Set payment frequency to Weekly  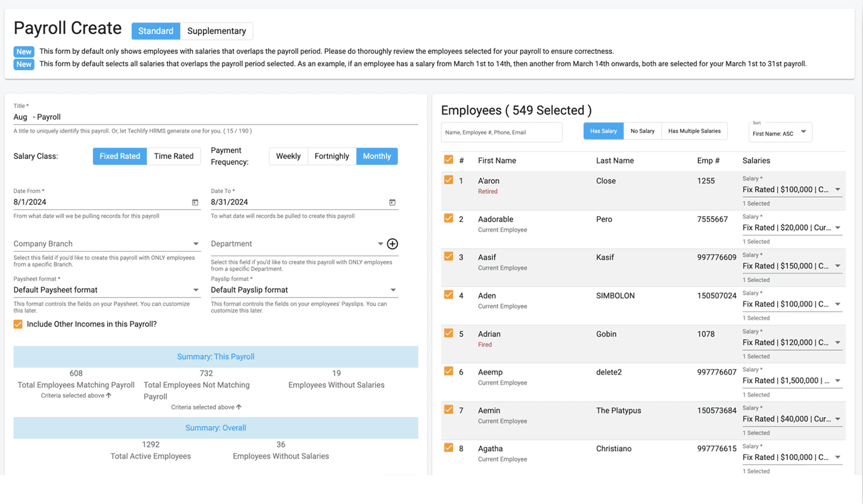[x=288, y=156]
